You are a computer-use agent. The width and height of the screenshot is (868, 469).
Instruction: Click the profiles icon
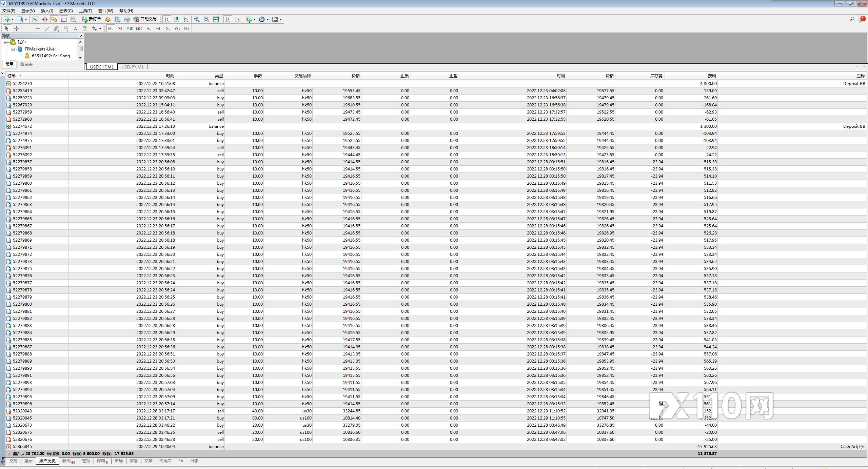pyautogui.click(x=20, y=19)
